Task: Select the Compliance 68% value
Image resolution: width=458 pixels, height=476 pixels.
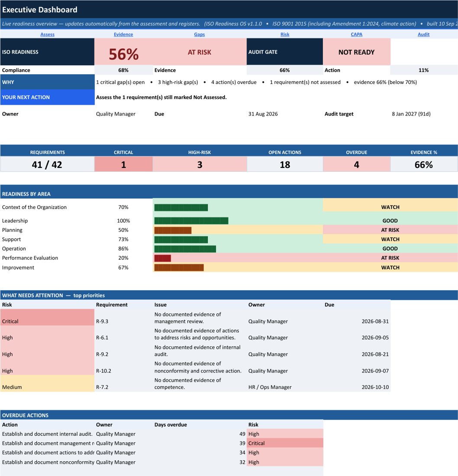Action: 123,70
